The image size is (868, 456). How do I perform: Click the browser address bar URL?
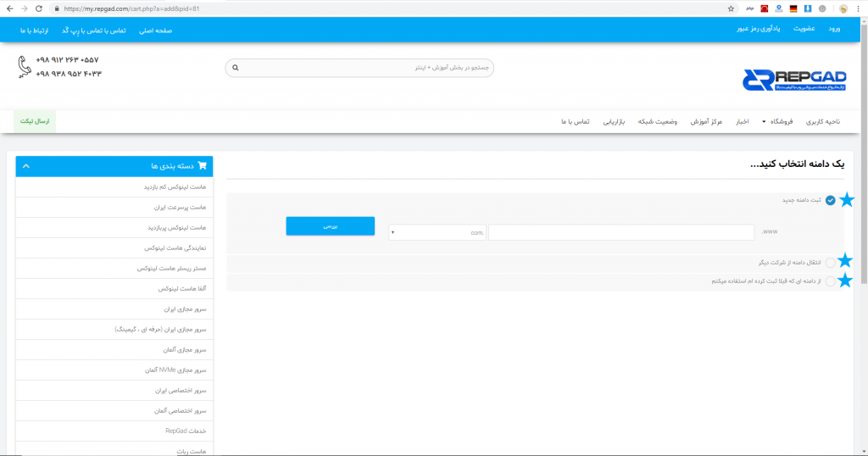click(x=131, y=8)
